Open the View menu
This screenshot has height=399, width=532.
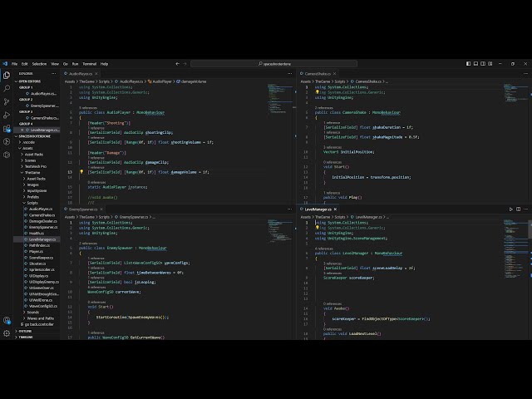(x=55, y=64)
